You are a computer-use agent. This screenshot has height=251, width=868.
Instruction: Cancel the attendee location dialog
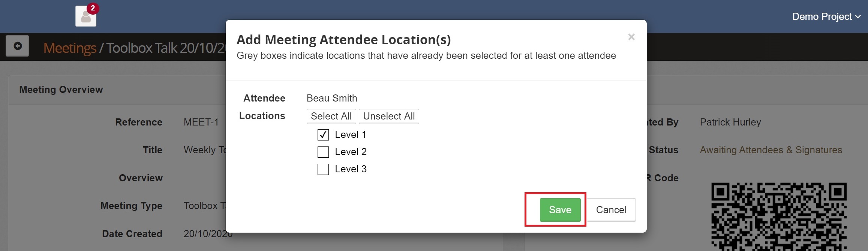click(611, 210)
